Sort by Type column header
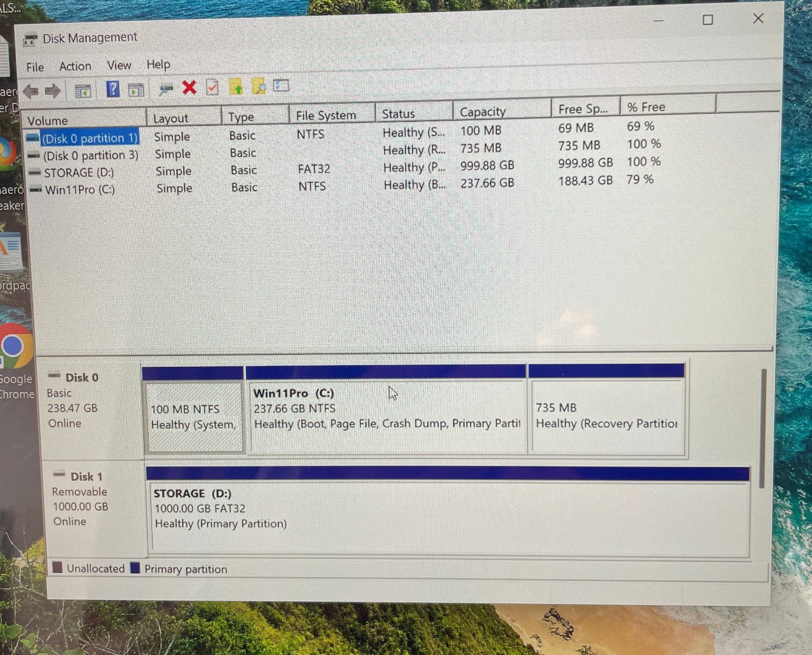The height and width of the screenshot is (655, 812). (x=255, y=116)
